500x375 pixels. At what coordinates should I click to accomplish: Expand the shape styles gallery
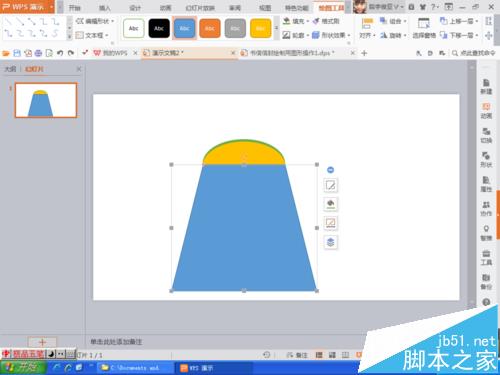(x=276, y=28)
